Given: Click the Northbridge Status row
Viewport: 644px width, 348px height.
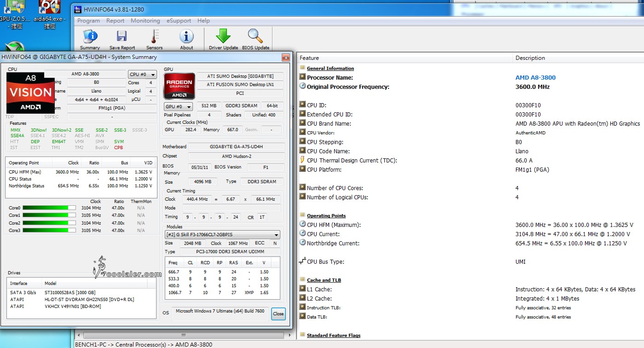Looking at the screenshot, I should click(x=81, y=186).
